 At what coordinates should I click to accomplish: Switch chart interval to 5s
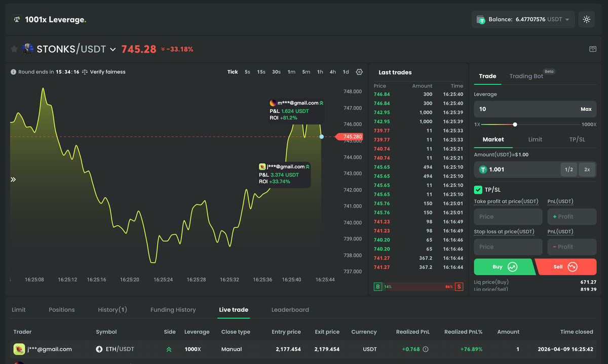pyautogui.click(x=247, y=72)
